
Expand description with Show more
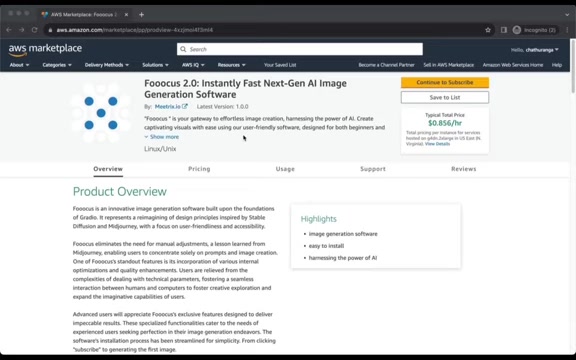(162, 137)
